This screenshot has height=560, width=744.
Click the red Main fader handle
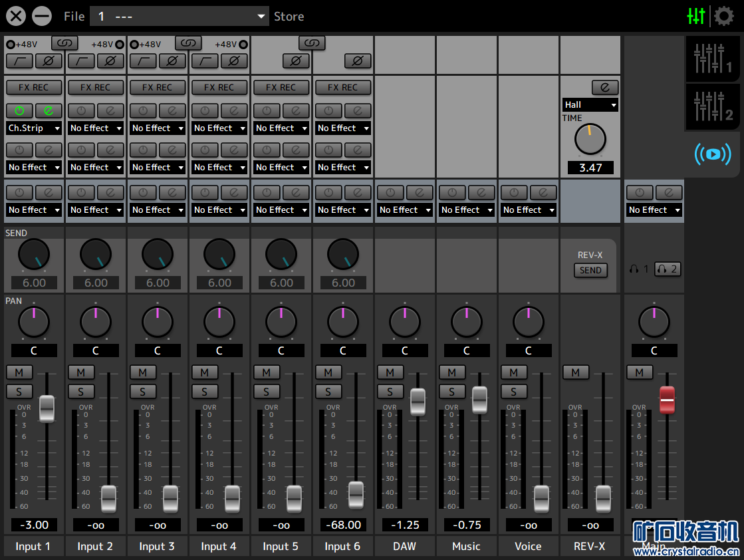667,399
